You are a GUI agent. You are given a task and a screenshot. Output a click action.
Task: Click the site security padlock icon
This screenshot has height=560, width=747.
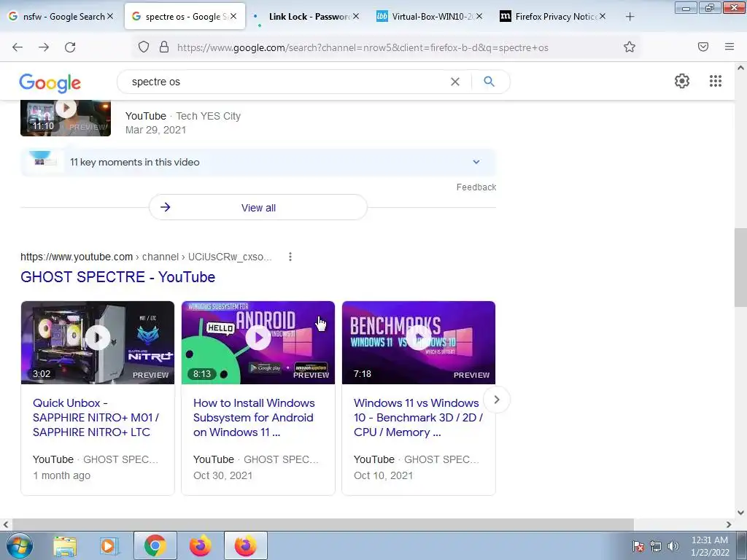pyautogui.click(x=164, y=47)
